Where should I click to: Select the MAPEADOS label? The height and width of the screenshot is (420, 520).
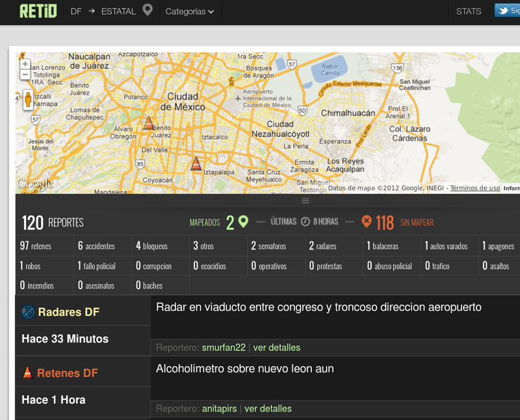pos(205,222)
